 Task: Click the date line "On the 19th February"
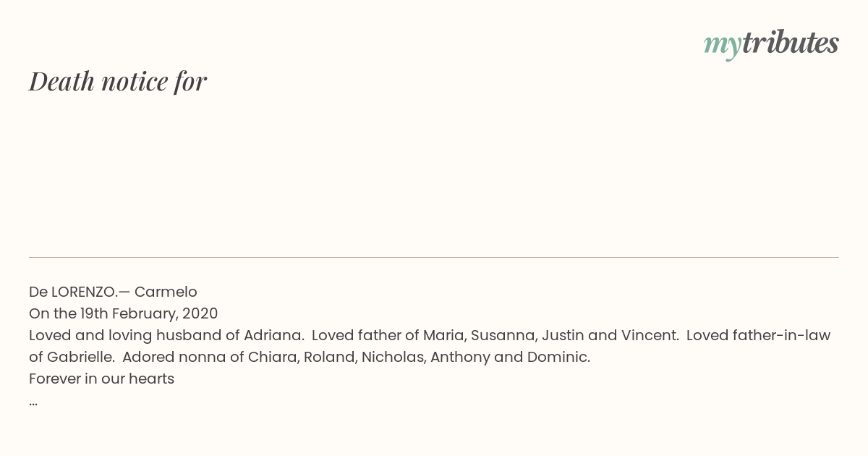(x=103, y=314)
